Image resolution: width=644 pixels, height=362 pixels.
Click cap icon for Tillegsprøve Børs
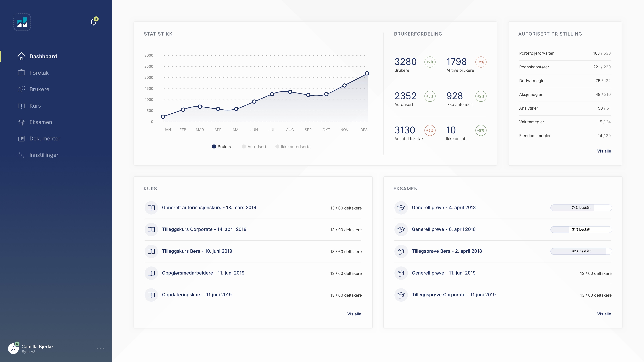tap(401, 251)
